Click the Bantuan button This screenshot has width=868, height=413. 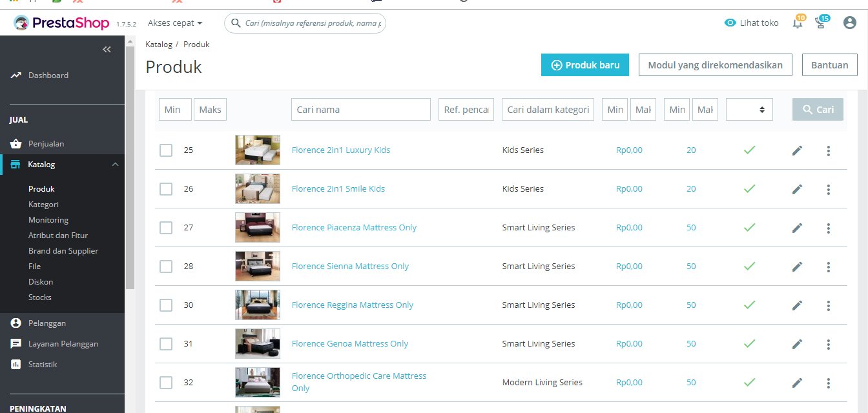(x=830, y=65)
